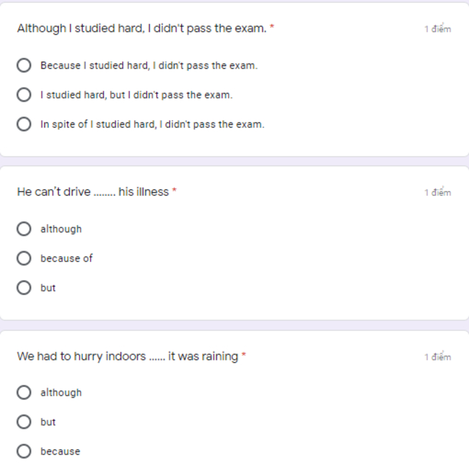Click "1 điểm" label on the raining question
The height and width of the screenshot is (476, 469).
(438, 357)
